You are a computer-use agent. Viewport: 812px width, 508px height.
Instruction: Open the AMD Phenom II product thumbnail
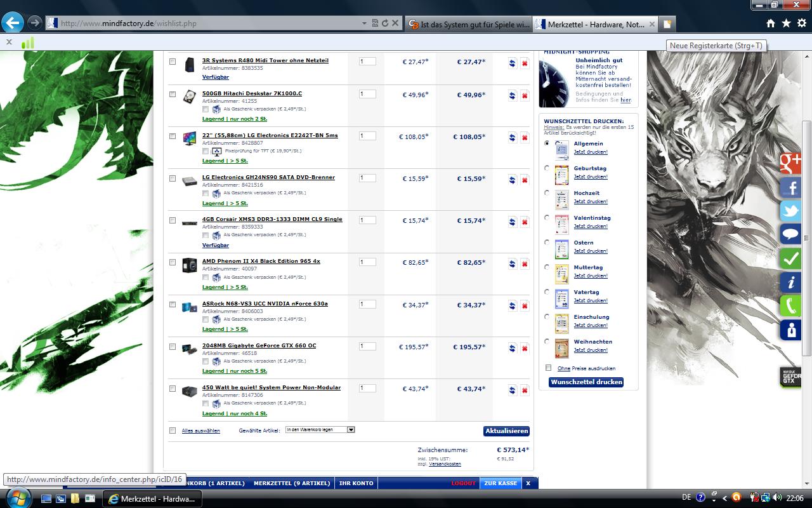click(189, 265)
